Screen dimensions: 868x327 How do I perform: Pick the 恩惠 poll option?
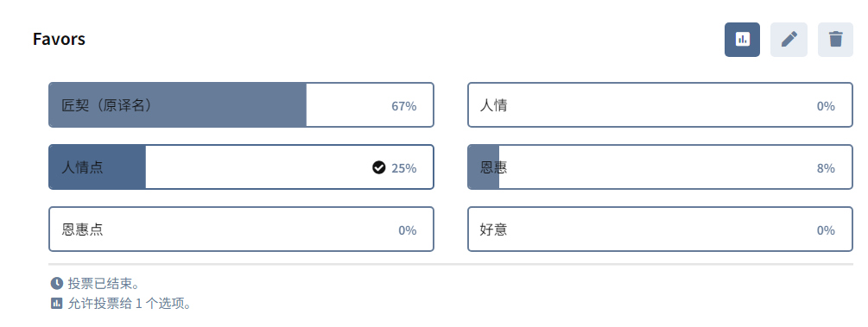[660, 167]
